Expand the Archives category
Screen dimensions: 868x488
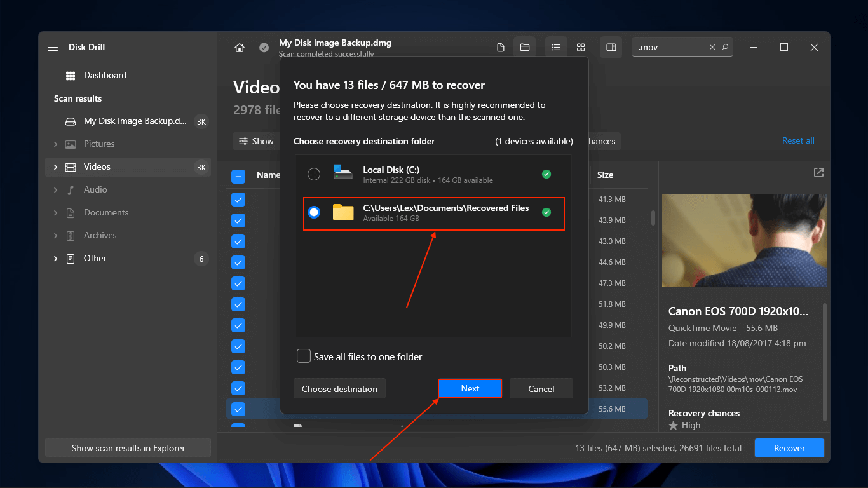(55, 236)
